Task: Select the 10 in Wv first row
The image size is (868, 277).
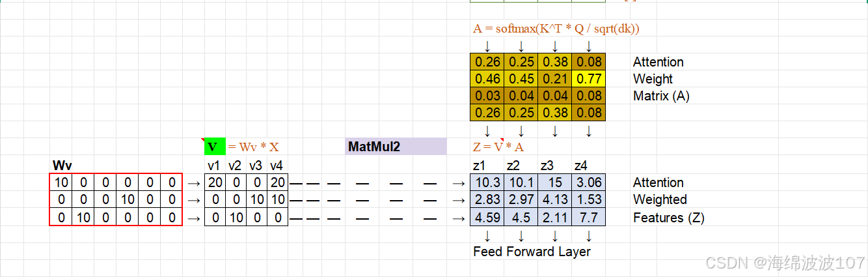Action: tap(61, 182)
